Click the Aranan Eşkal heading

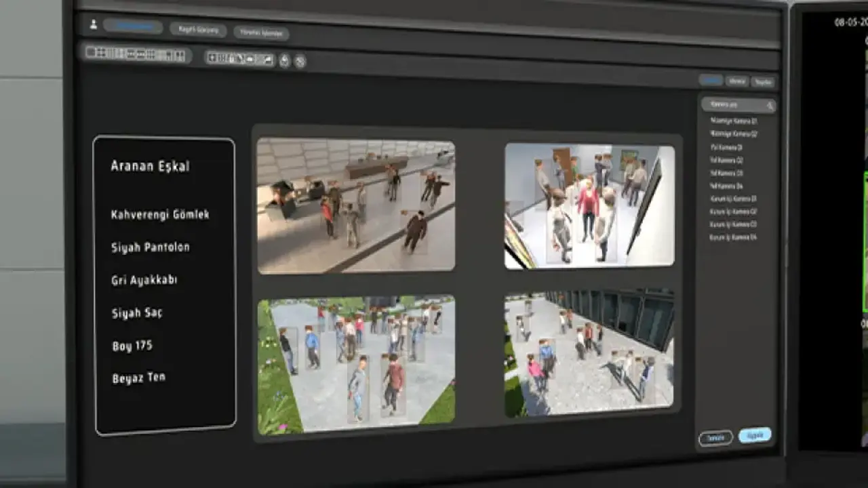[150, 167]
